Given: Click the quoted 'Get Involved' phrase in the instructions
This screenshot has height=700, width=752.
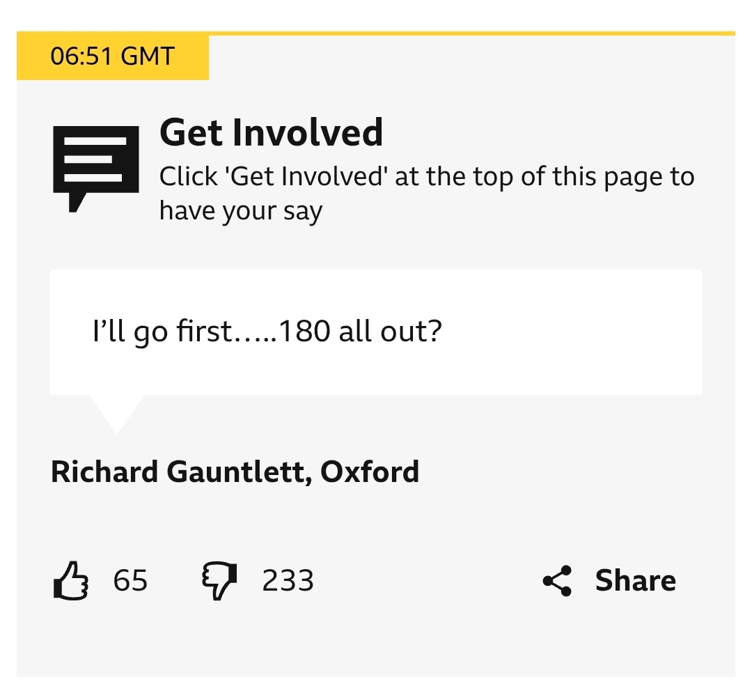Looking at the screenshot, I should point(307,177).
